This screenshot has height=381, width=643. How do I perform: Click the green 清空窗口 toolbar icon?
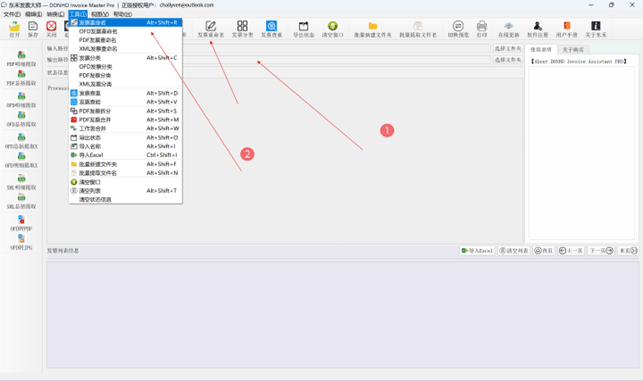pyautogui.click(x=333, y=26)
